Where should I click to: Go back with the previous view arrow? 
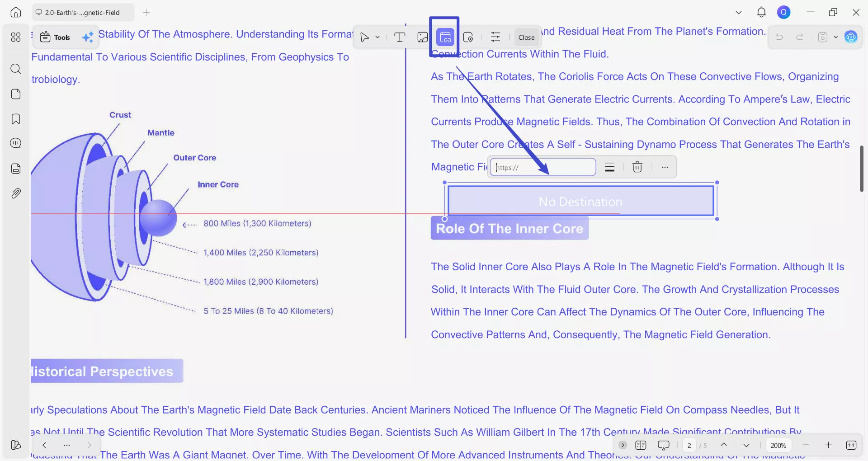(44, 445)
